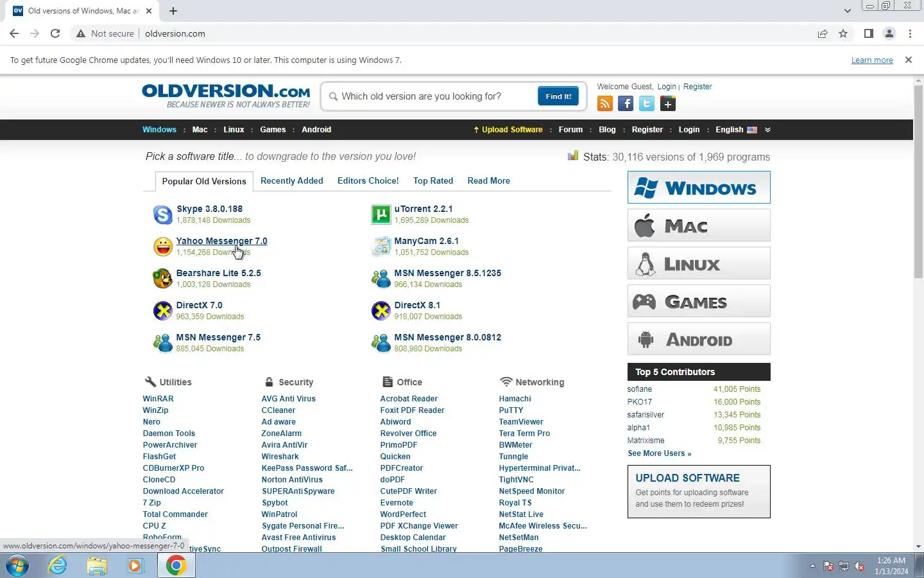Click the MSN Messenger 8.0.0812 icon
The image size is (924, 578).
[381, 343]
